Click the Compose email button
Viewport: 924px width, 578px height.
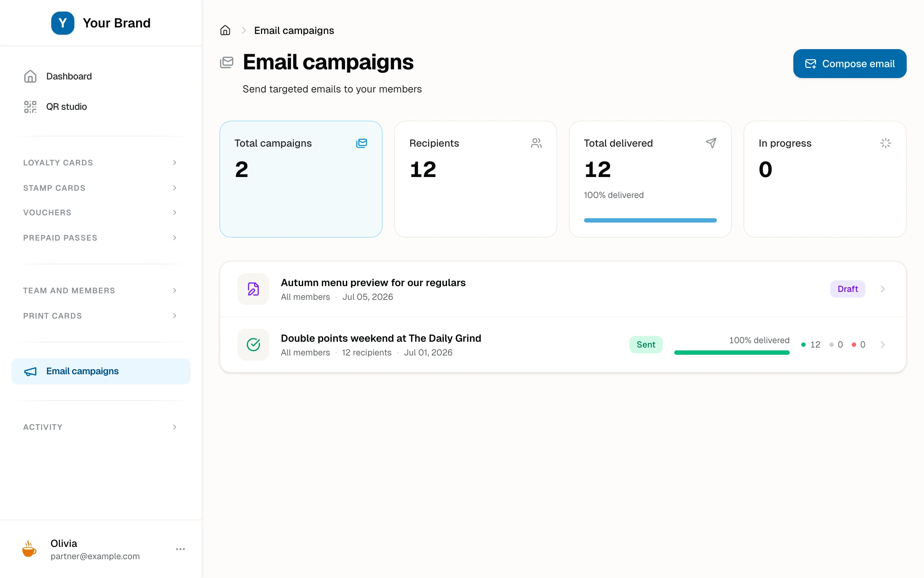[x=850, y=64]
